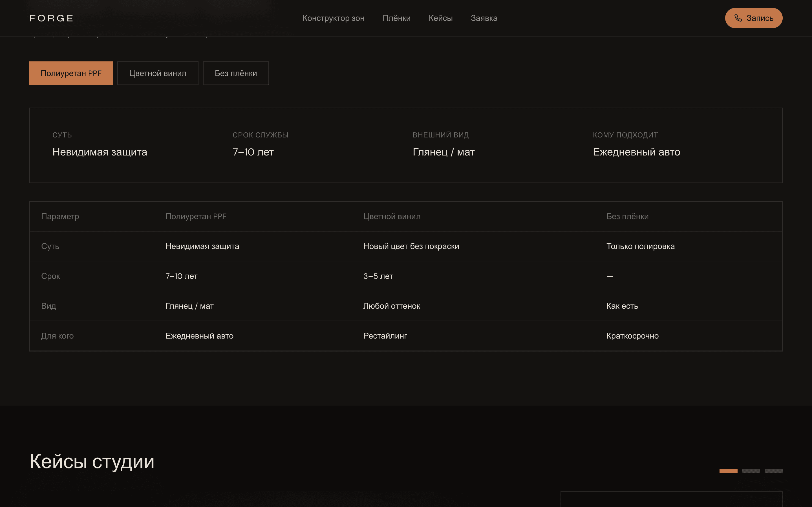
Task: Click the Невидимая защита summary card value
Action: pyautogui.click(x=100, y=152)
